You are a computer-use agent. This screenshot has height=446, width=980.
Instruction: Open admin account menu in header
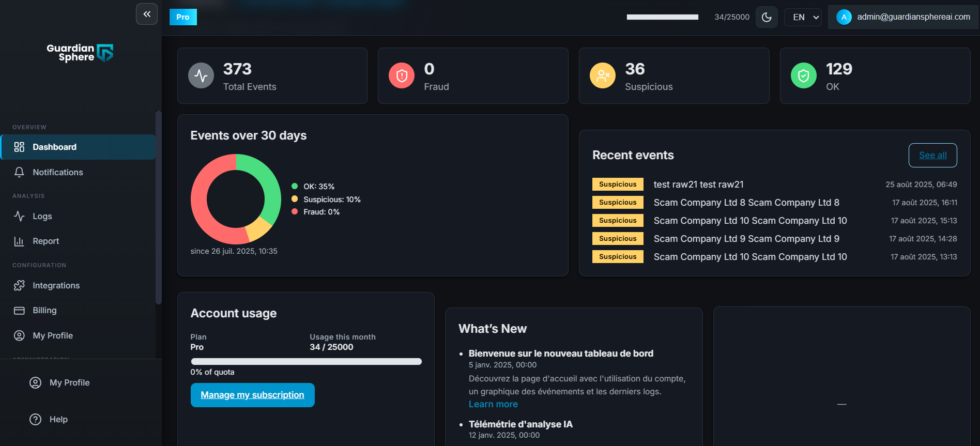903,17
